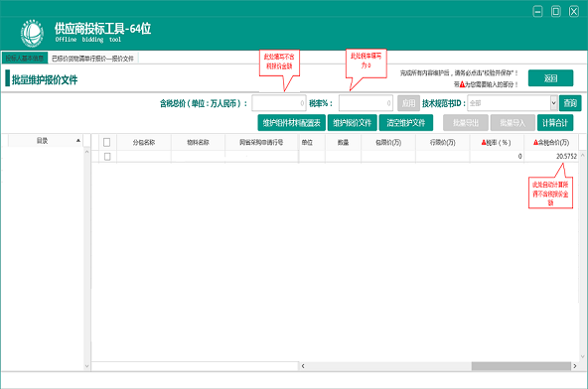588x389 pixels.
Task: Select the cell with value 20.5752
Action: 551,156
